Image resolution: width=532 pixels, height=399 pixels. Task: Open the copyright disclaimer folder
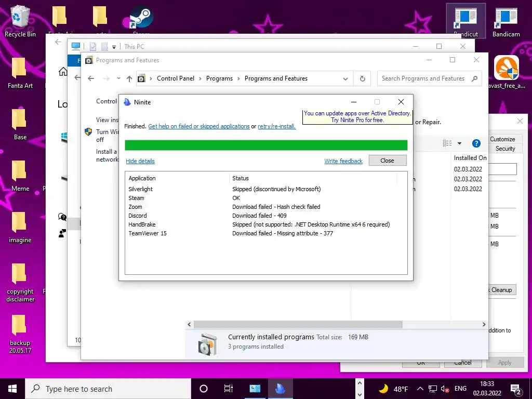click(20, 283)
